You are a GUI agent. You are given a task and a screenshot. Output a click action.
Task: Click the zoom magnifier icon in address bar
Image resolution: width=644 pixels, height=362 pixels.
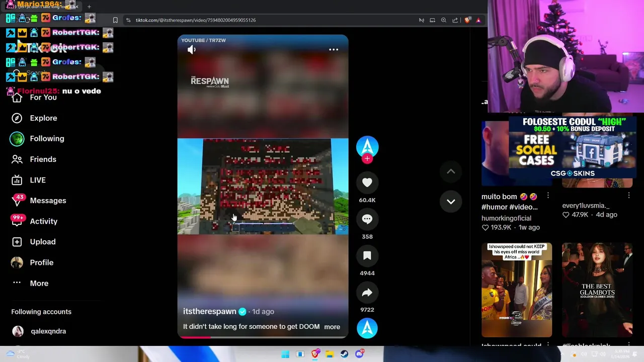pyautogui.click(x=444, y=20)
